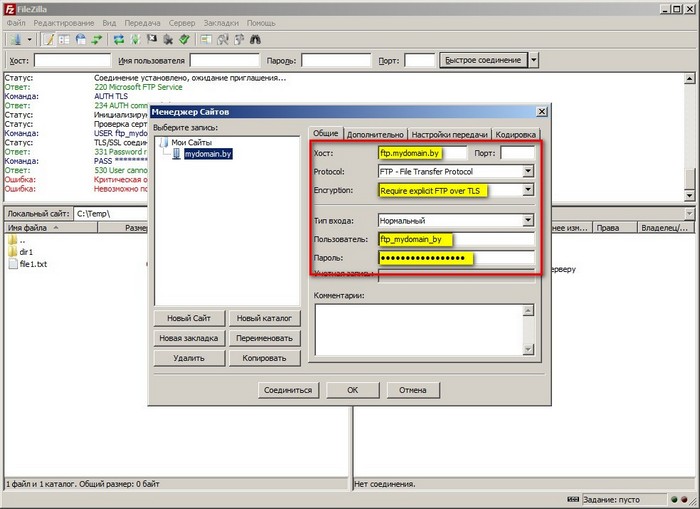Select the Мои Сайты folder in tree
Screen dimensions: 700x509
(192, 142)
